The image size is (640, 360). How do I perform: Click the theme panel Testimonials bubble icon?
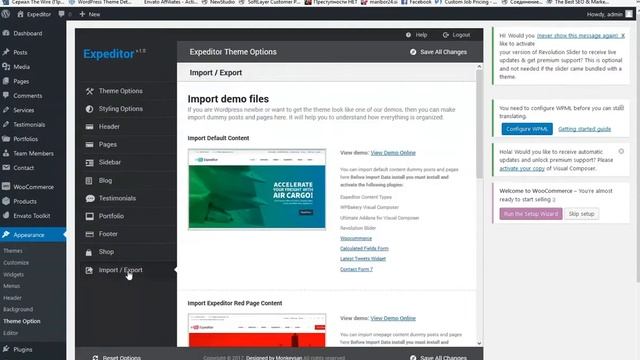90,198
